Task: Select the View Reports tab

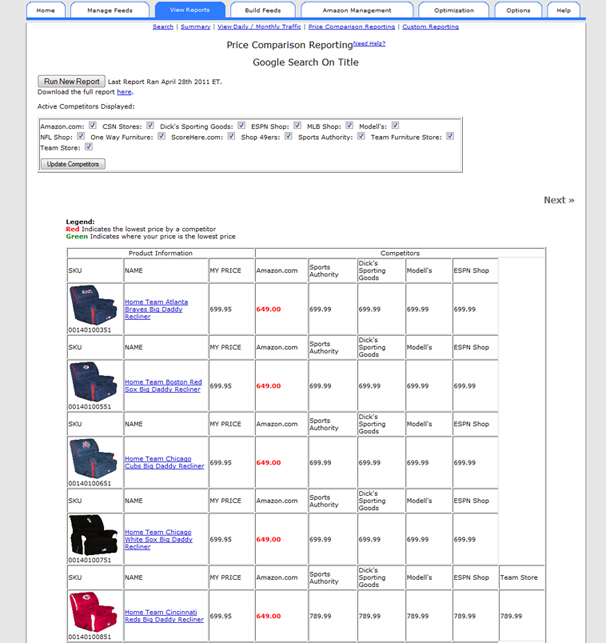Action: [190, 10]
